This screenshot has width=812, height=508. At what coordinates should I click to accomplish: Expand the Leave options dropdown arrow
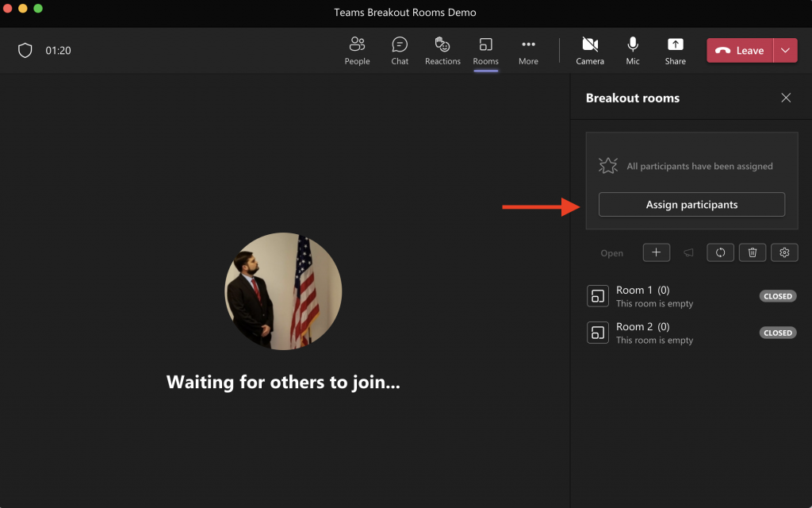tap(785, 51)
